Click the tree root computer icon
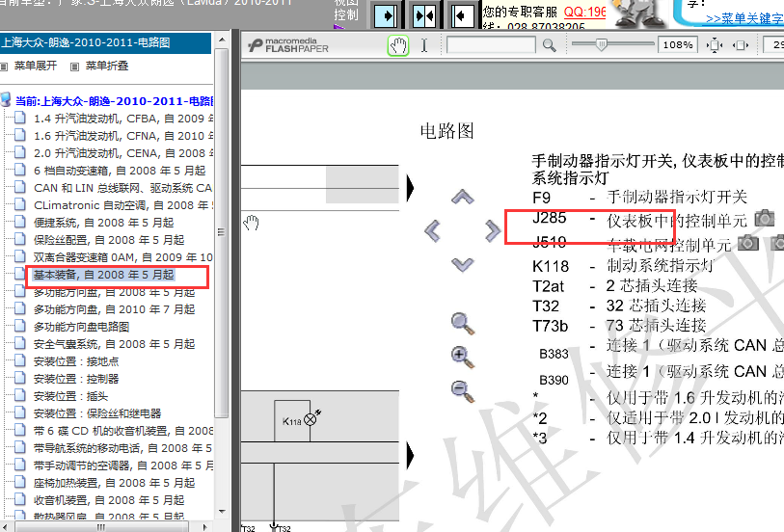This screenshot has height=532, width=784. coord(6,100)
